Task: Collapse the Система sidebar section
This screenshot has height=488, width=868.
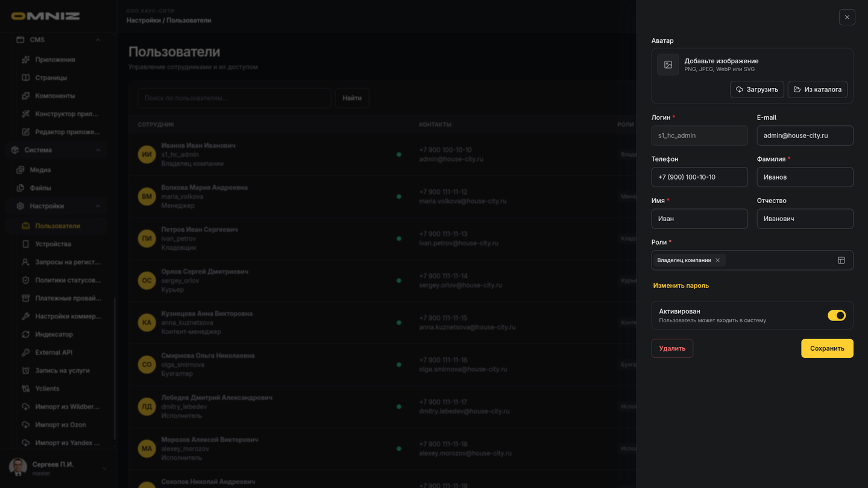Action: coord(98,150)
